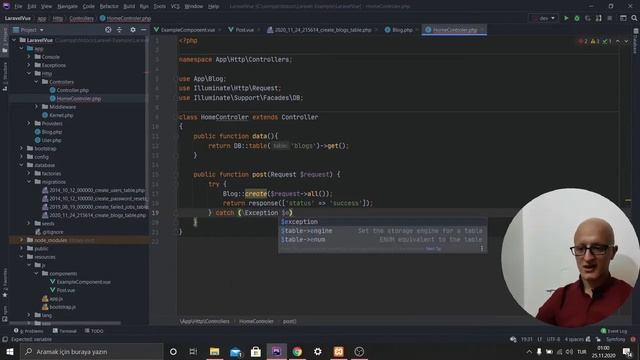The height and width of the screenshot is (360, 640).
Task: Go to next highlighted error down arrow
Action: coord(626,41)
